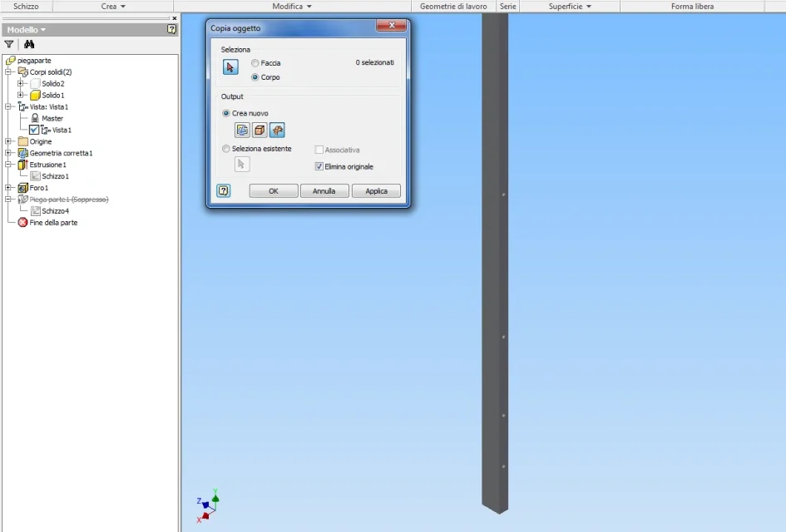The height and width of the screenshot is (532, 786).
Task: Click the filter funnel icon in Modello panel
Action: point(9,44)
